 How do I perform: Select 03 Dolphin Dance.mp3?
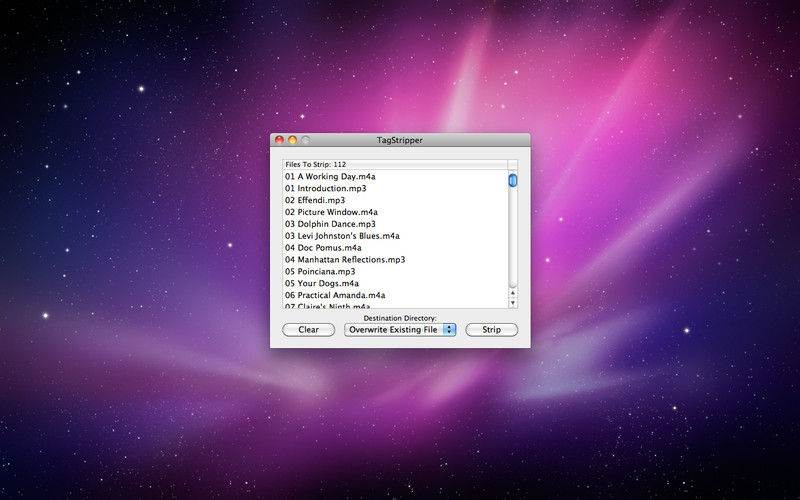coord(395,224)
